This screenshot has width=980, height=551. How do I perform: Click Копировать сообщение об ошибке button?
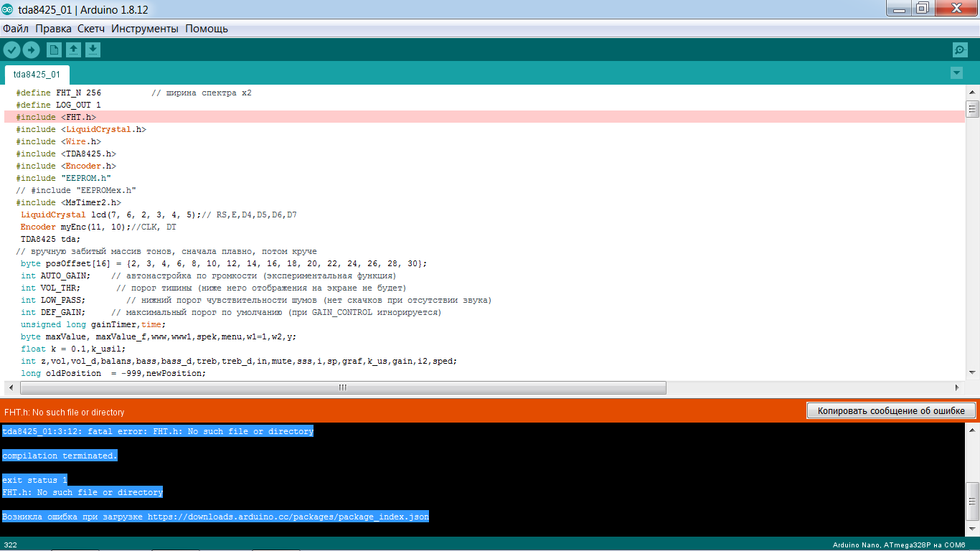(891, 411)
